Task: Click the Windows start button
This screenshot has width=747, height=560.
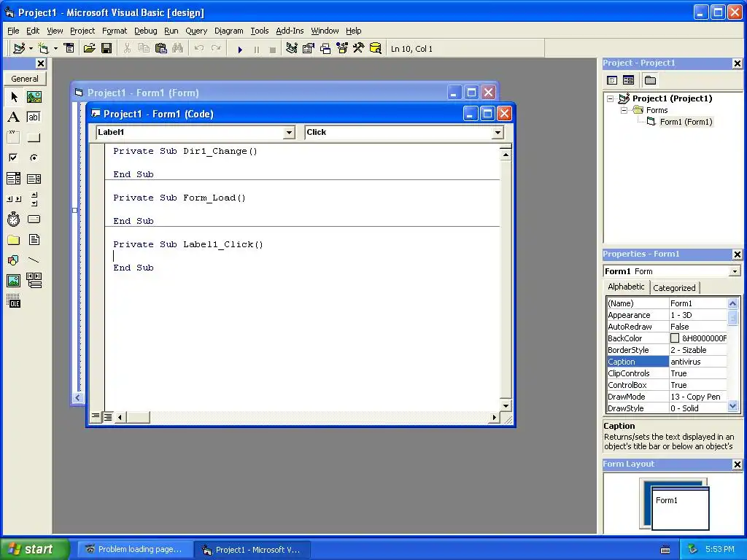Action: click(x=34, y=549)
